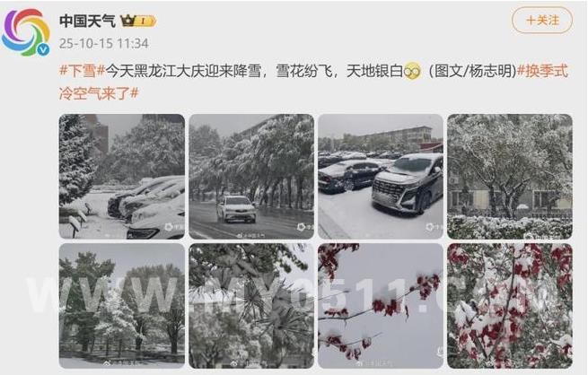Click the post text about 黑龙江大庆 snowfall

(254, 71)
